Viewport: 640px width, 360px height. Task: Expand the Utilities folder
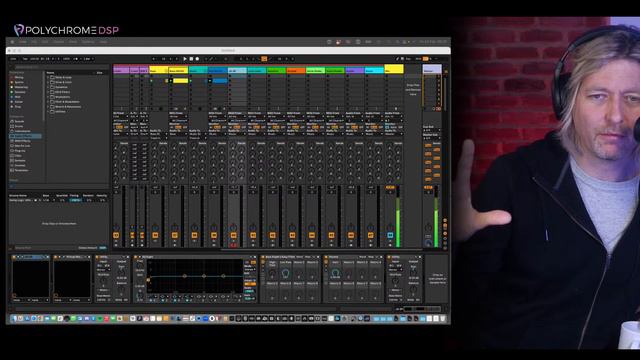click(x=48, y=111)
